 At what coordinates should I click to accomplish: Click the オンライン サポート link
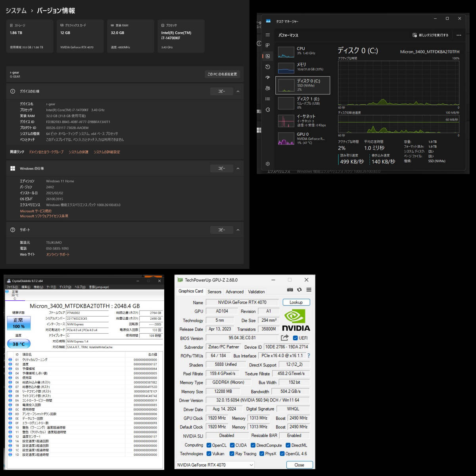point(58,255)
